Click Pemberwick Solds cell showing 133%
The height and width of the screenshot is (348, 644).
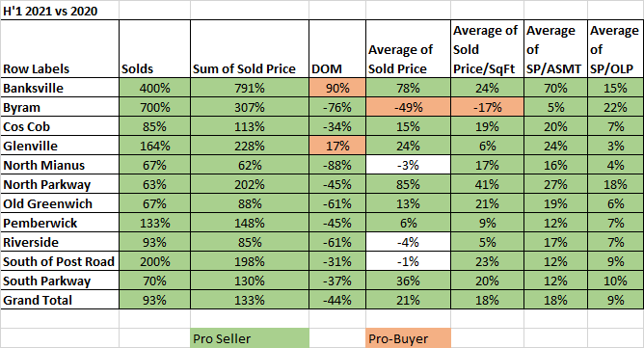155,223
